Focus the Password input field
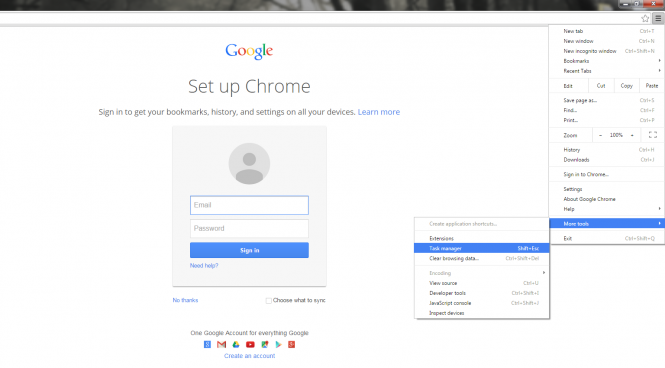 pos(249,229)
